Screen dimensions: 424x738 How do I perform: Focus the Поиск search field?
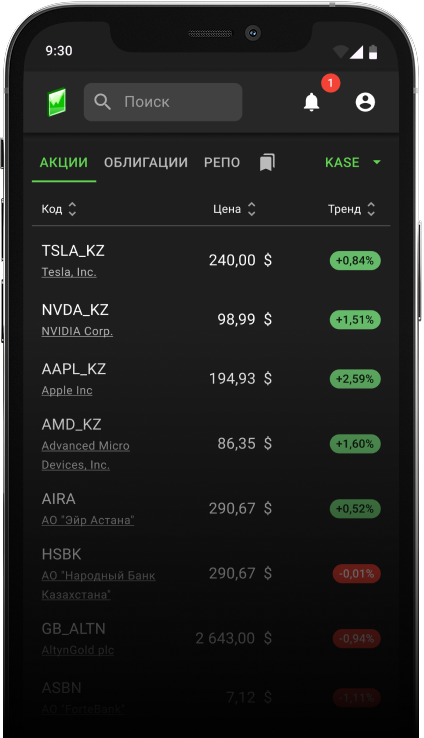point(163,102)
